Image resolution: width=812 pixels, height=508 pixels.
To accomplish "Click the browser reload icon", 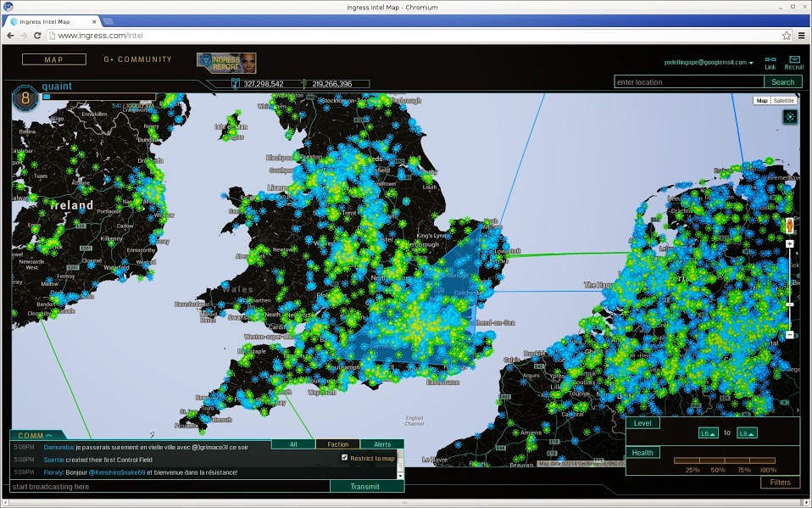I will [37, 36].
